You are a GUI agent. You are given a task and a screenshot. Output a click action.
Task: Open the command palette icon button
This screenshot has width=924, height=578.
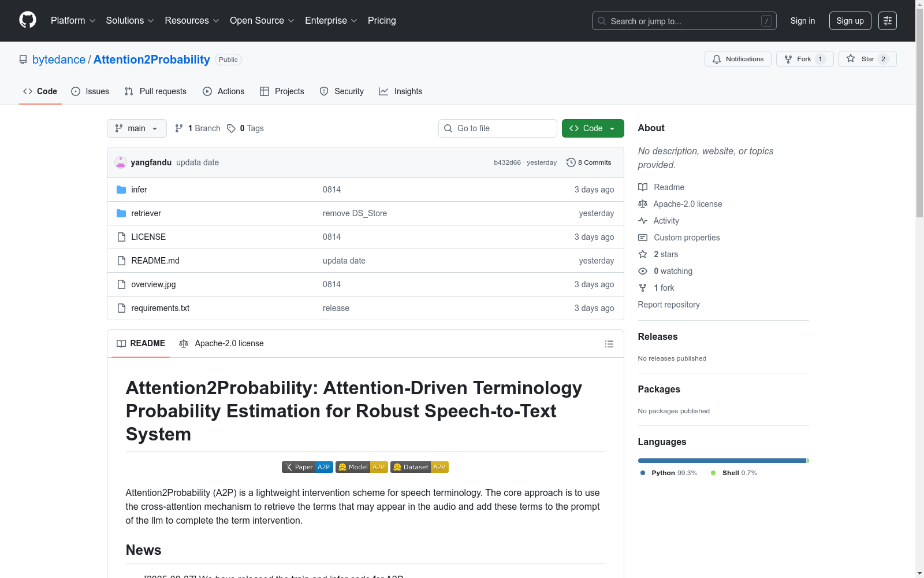(887, 21)
